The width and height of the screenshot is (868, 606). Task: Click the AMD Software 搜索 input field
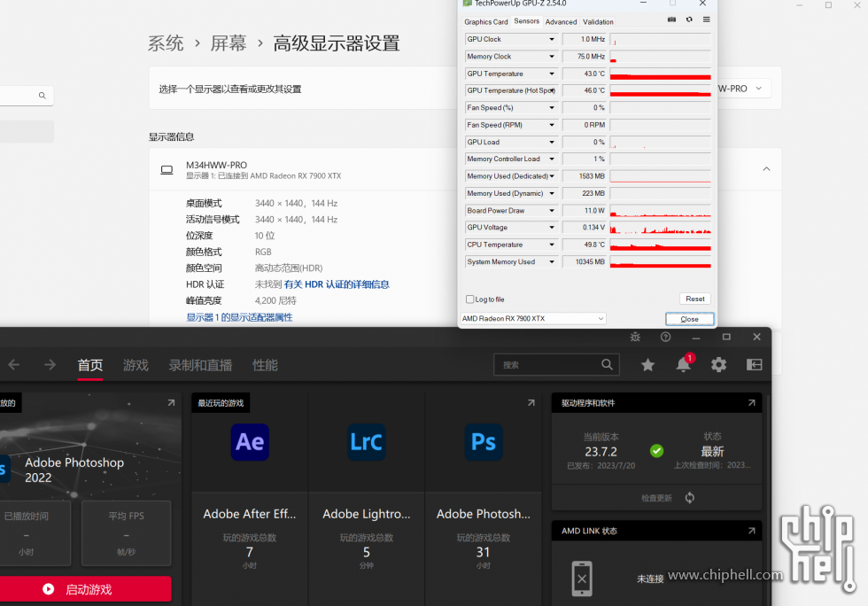point(556,364)
